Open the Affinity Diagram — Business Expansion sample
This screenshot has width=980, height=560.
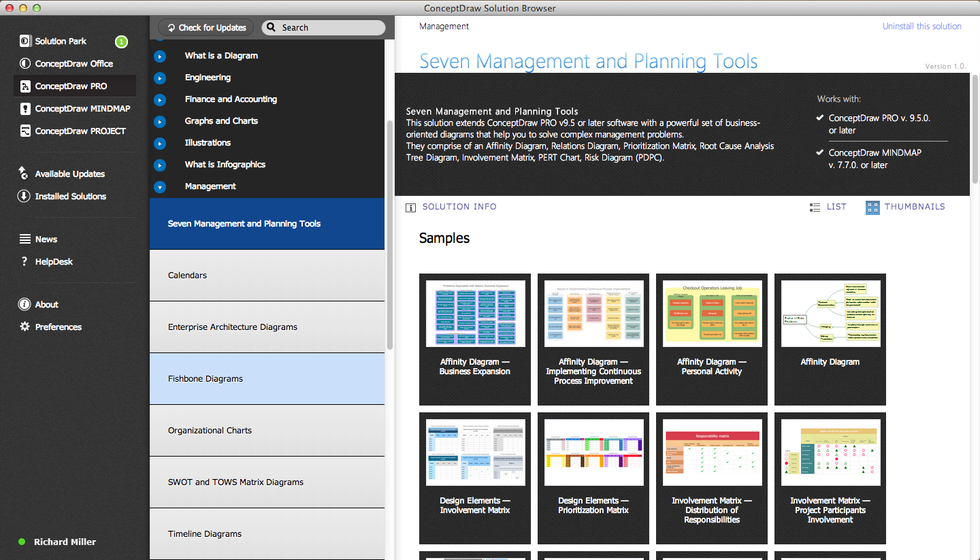(474, 340)
